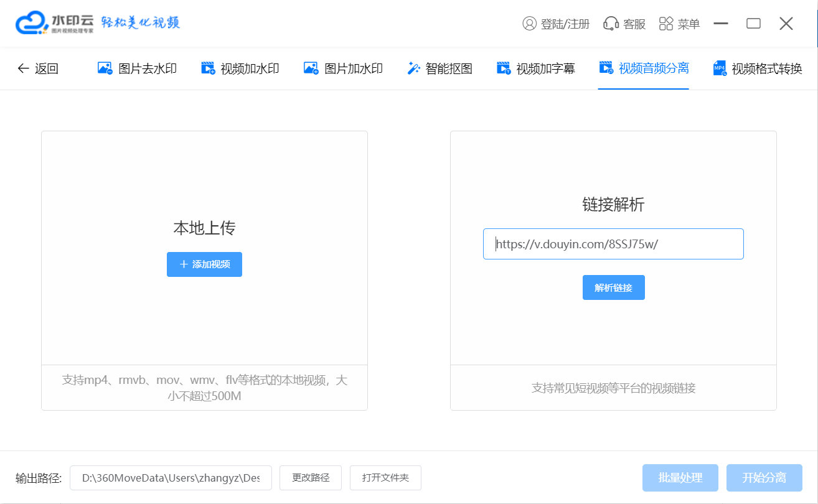Click the 图片去水印 picture icon
Screen dimensions: 818x504
105,68
